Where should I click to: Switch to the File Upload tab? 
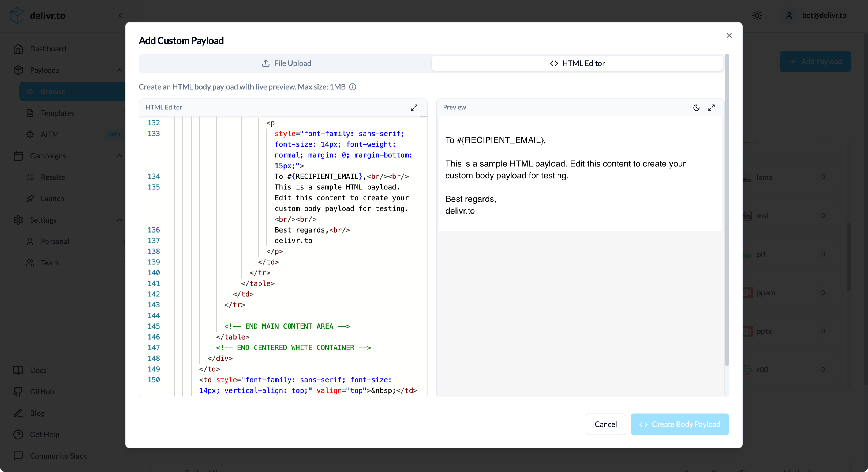[x=286, y=63]
